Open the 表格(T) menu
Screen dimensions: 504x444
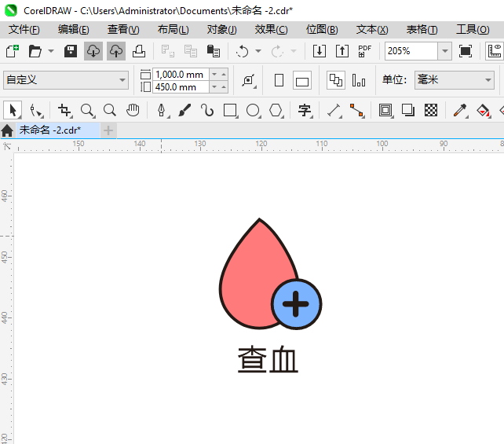[422, 30]
